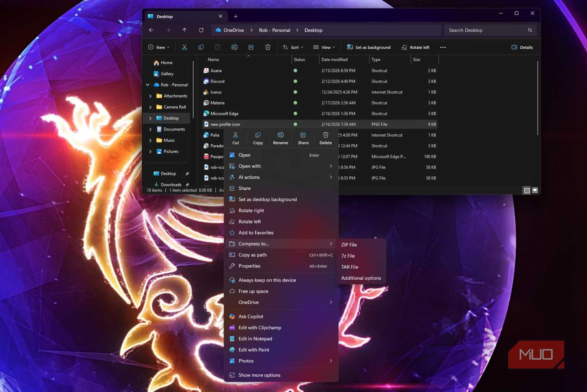
Task: Expand the Attachments folder
Action: [150, 96]
